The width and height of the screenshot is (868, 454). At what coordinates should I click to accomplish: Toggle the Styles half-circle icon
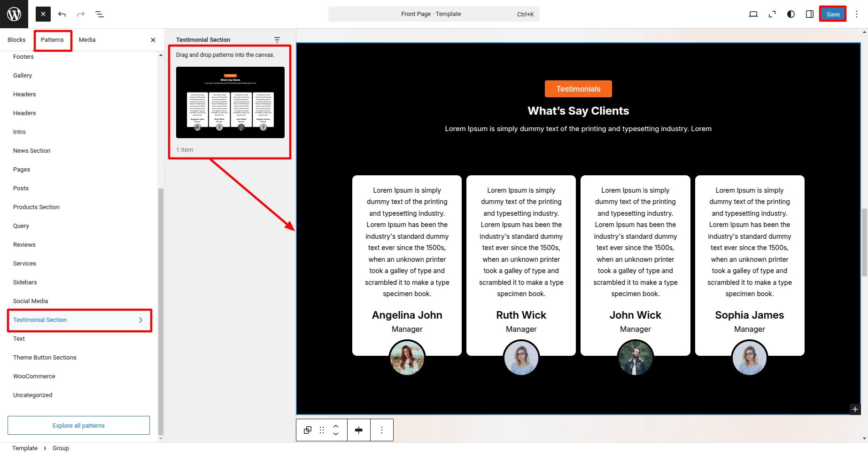pyautogui.click(x=791, y=14)
